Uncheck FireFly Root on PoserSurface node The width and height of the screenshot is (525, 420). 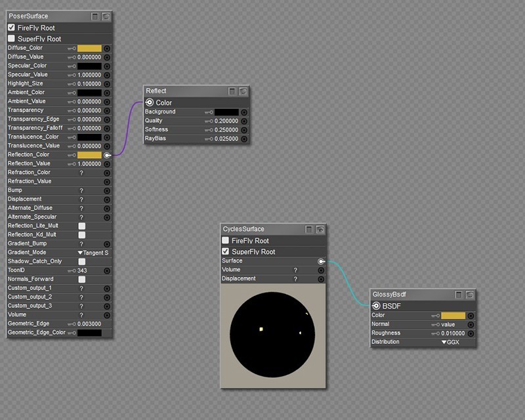coord(11,28)
